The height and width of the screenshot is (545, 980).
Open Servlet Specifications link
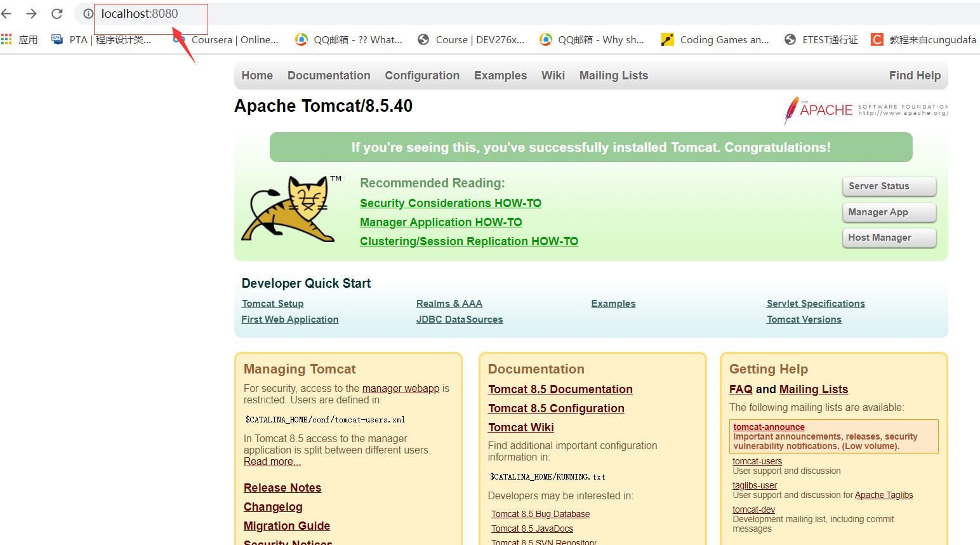pyautogui.click(x=816, y=304)
